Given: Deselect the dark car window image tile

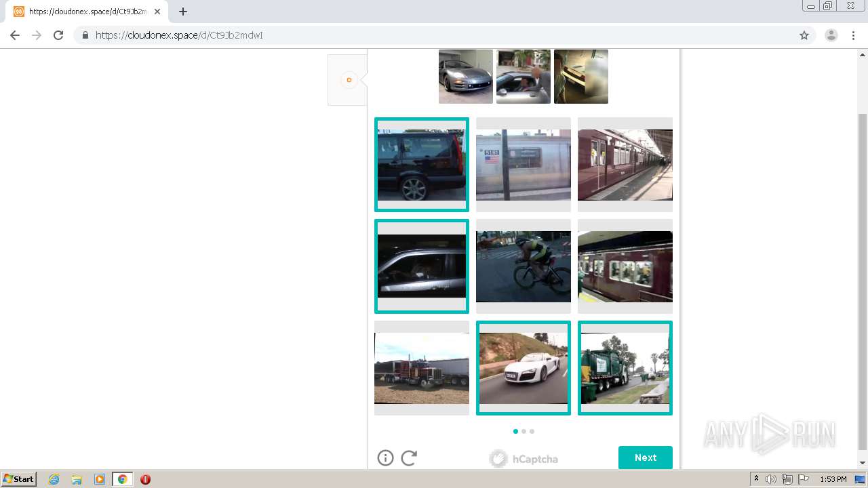Looking at the screenshot, I should [x=422, y=266].
